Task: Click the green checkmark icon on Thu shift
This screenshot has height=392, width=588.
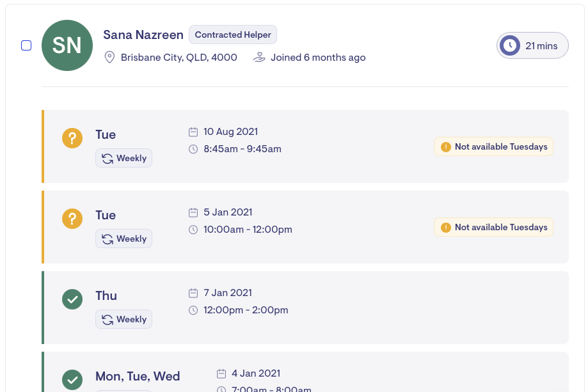Action: pos(72,299)
